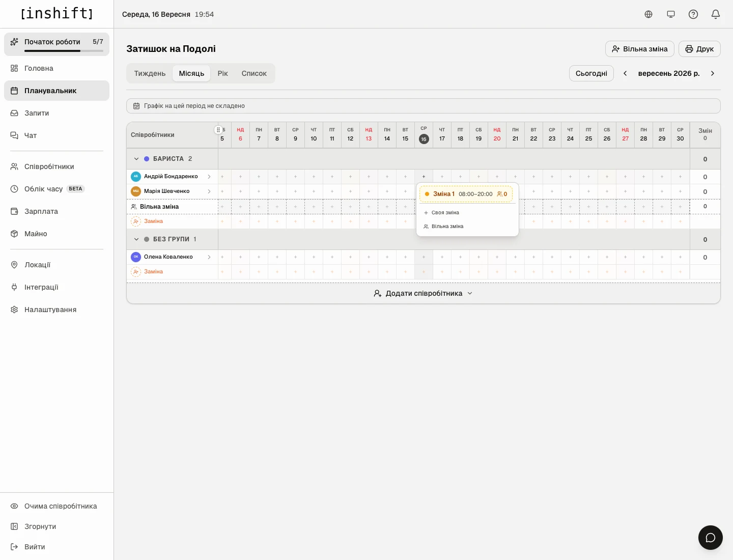Click the Друк print button
The width and height of the screenshot is (733, 560).
(699, 49)
